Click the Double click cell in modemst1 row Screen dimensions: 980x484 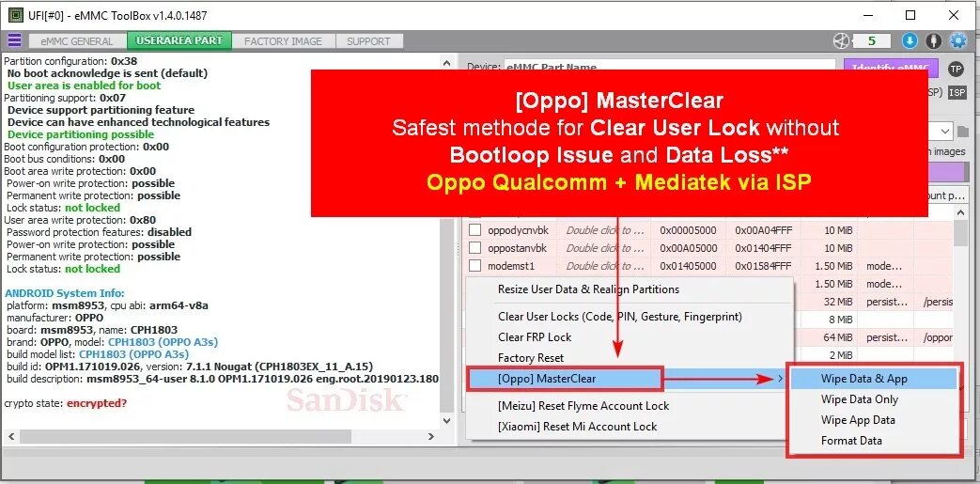click(605, 266)
